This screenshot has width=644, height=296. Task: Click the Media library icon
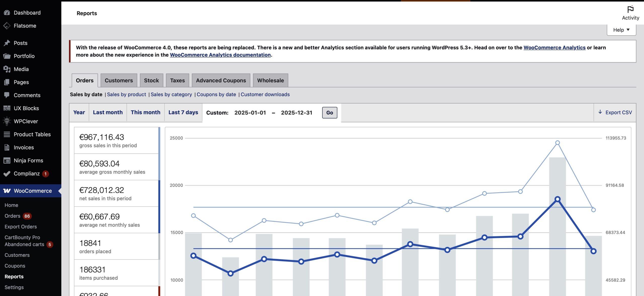tap(7, 69)
